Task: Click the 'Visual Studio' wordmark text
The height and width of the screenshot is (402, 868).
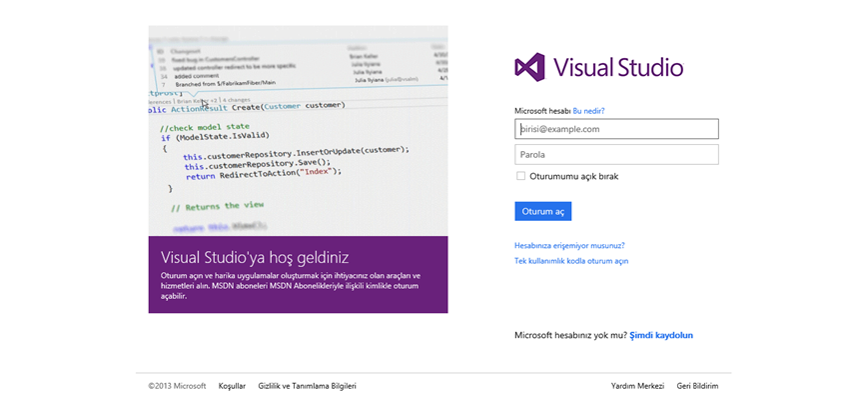Action: [618, 67]
